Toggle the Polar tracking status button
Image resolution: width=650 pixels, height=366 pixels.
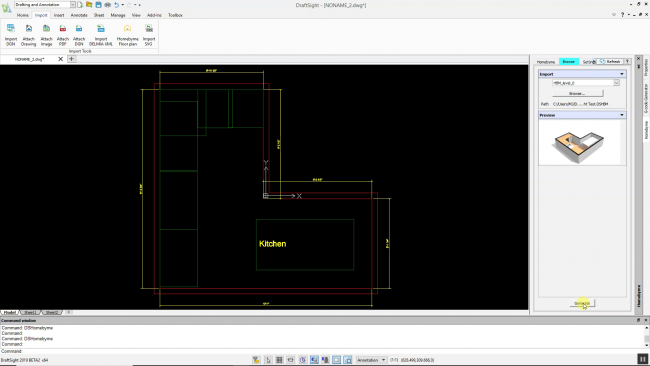click(303, 360)
